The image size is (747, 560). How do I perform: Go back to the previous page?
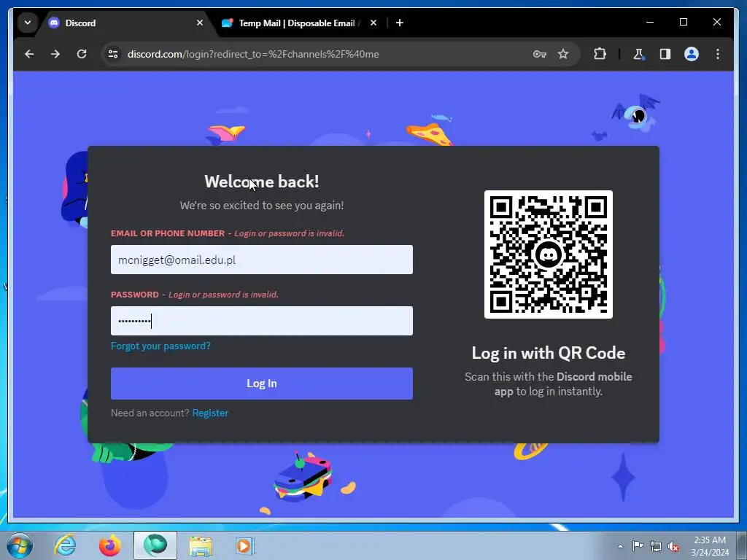[x=29, y=54]
